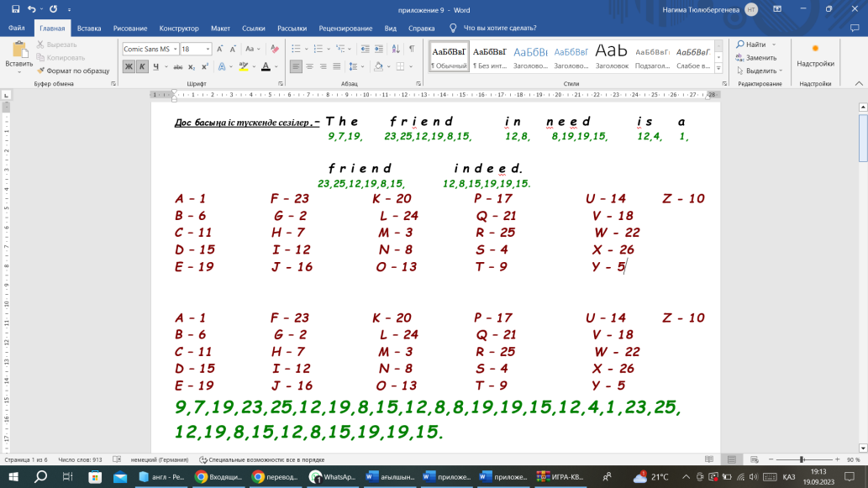
Task: Open the Font group dialog launcher
Action: (x=281, y=83)
